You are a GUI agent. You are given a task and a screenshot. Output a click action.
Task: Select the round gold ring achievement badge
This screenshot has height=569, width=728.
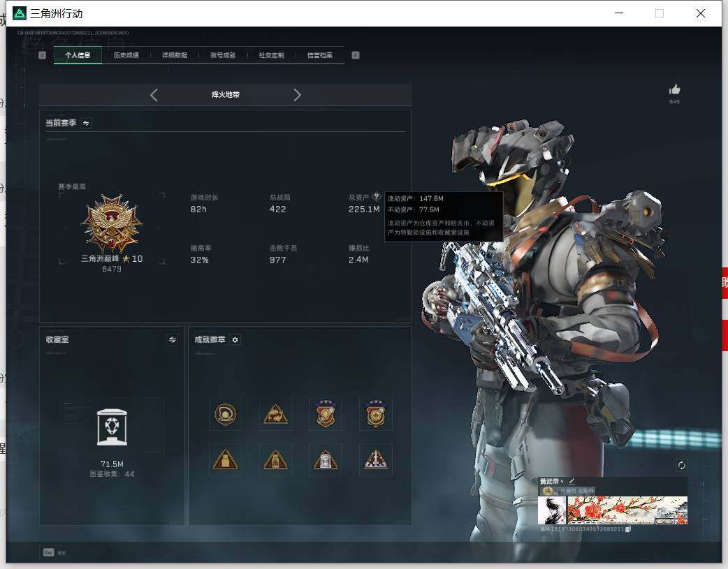tap(226, 414)
